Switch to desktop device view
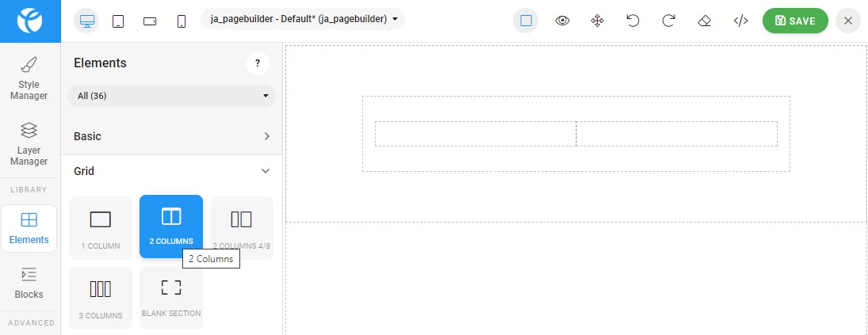The height and width of the screenshot is (335, 868). 87,21
